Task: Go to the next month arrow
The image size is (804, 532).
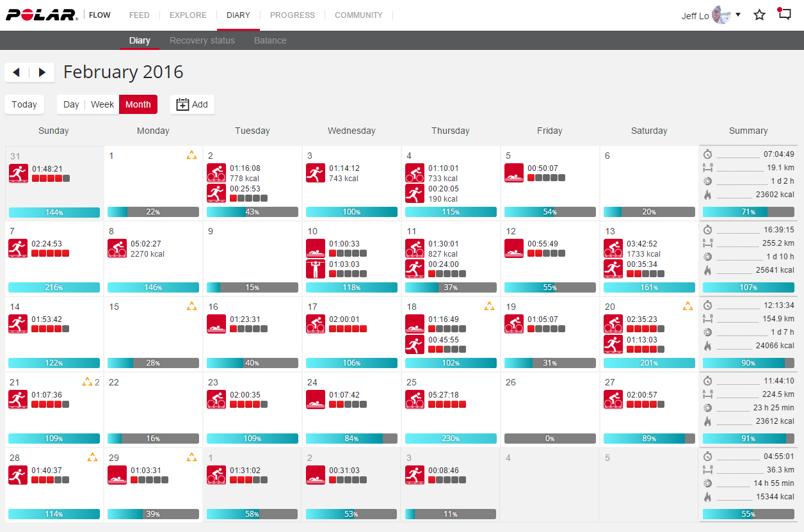Action: click(x=42, y=72)
